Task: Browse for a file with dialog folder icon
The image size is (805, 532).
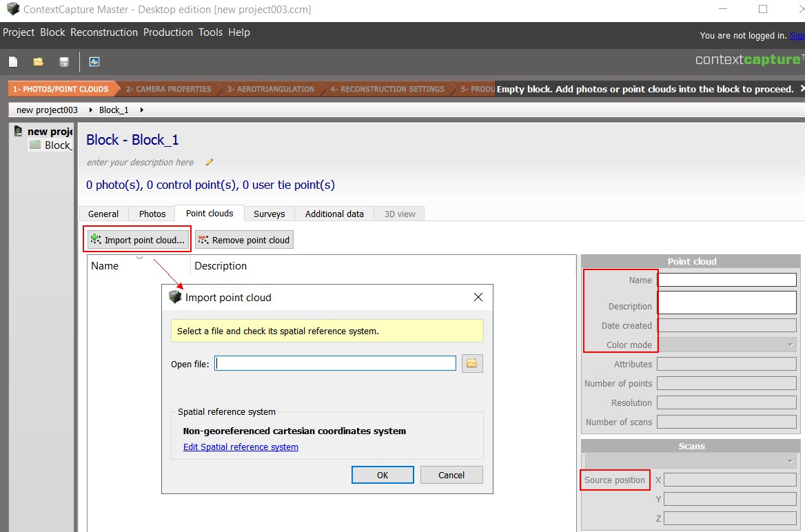Action: (472, 364)
